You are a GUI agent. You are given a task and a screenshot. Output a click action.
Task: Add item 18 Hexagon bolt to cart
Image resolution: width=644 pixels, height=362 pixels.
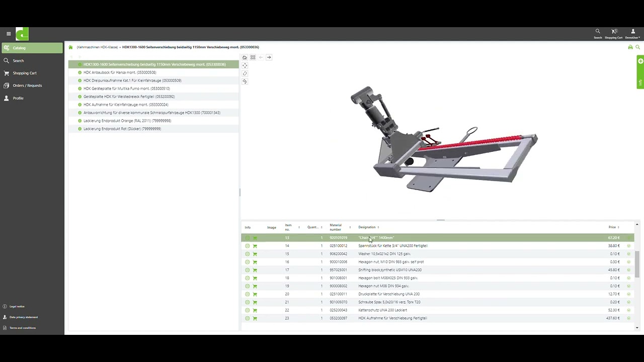(x=255, y=278)
